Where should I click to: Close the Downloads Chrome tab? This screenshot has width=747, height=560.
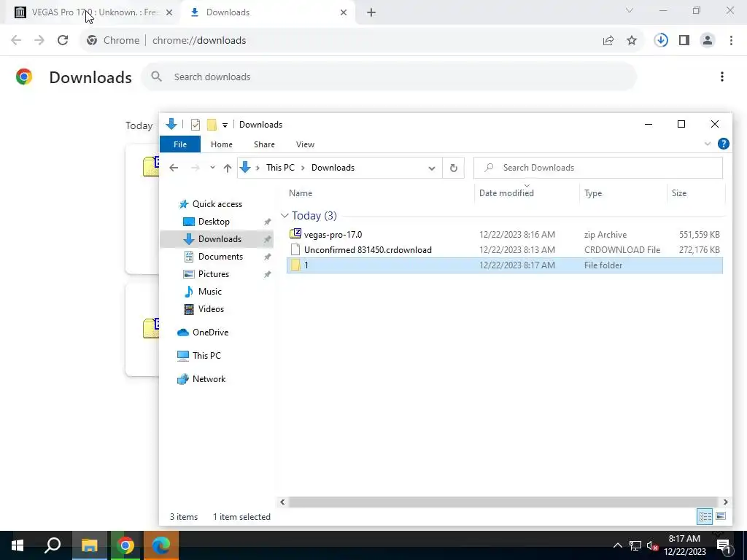[x=344, y=12]
